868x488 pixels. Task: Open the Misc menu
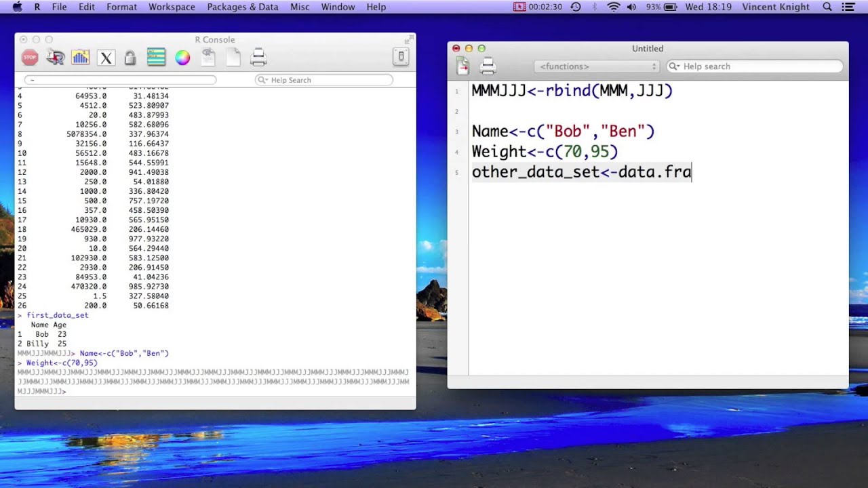(x=300, y=7)
